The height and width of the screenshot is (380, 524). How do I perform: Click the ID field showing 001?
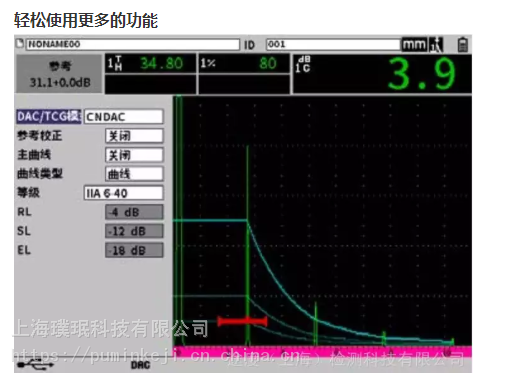pos(333,44)
